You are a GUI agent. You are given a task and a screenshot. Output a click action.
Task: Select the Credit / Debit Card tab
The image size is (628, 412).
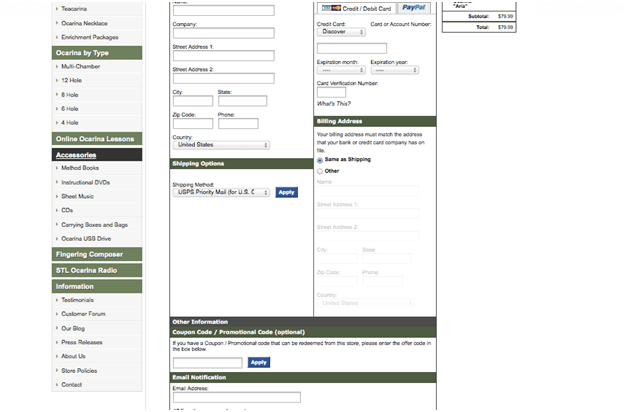354,8
